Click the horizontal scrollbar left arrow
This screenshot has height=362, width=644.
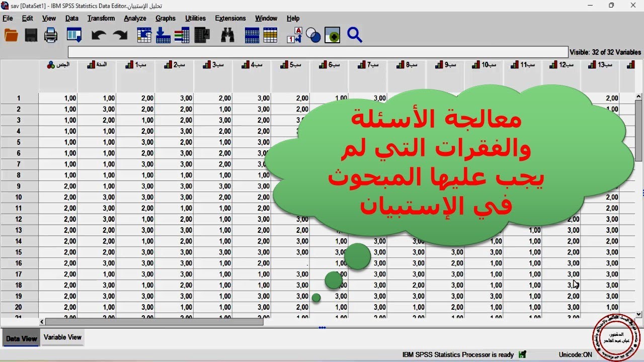click(42, 321)
